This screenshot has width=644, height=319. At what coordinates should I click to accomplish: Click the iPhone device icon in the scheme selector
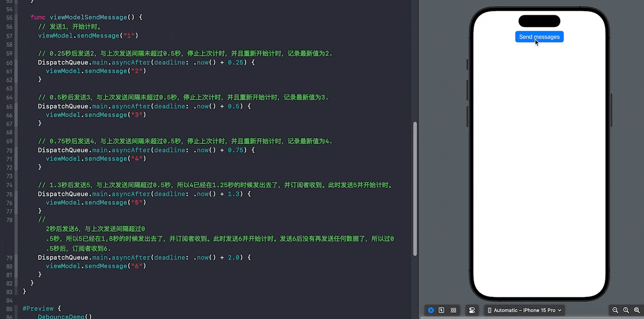click(x=491, y=310)
